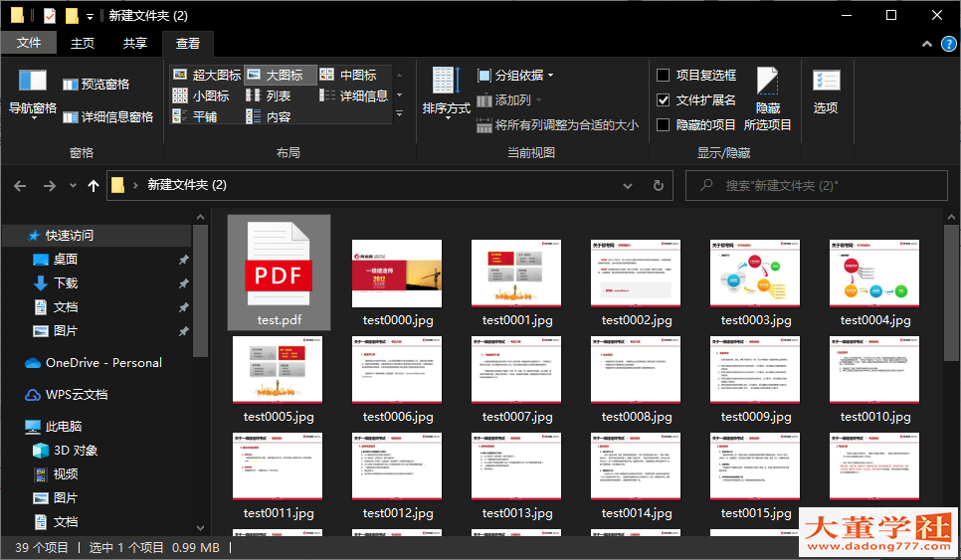Expand the address bar history dropdown
Screen dimensions: 961x560
click(628, 186)
